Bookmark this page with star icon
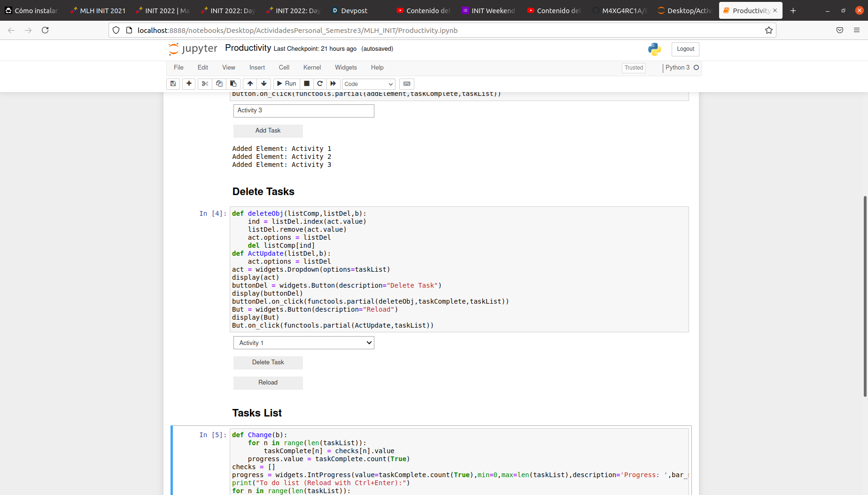Image resolution: width=868 pixels, height=495 pixels. [x=769, y=30]
